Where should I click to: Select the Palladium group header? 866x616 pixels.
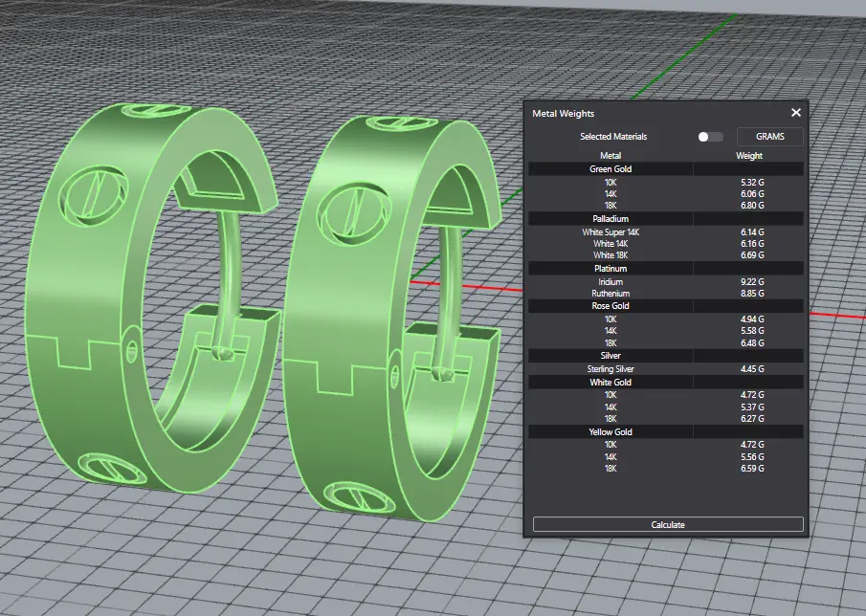611,219
